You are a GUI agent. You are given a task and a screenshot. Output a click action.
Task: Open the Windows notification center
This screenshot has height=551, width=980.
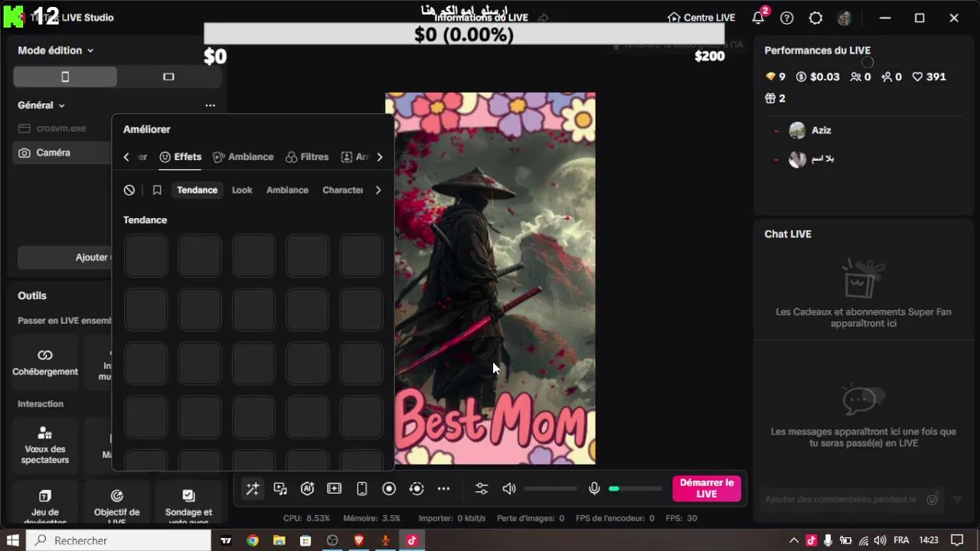click(956, 540)
